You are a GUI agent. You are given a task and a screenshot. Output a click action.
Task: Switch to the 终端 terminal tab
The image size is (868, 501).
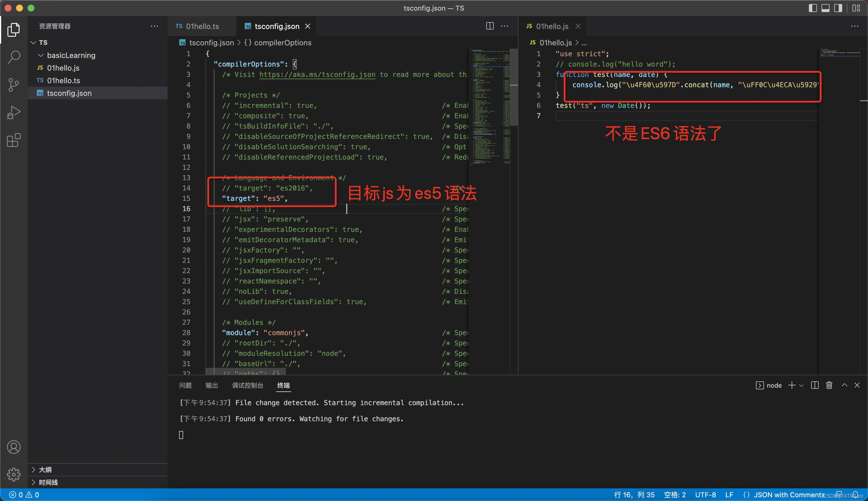284,385
